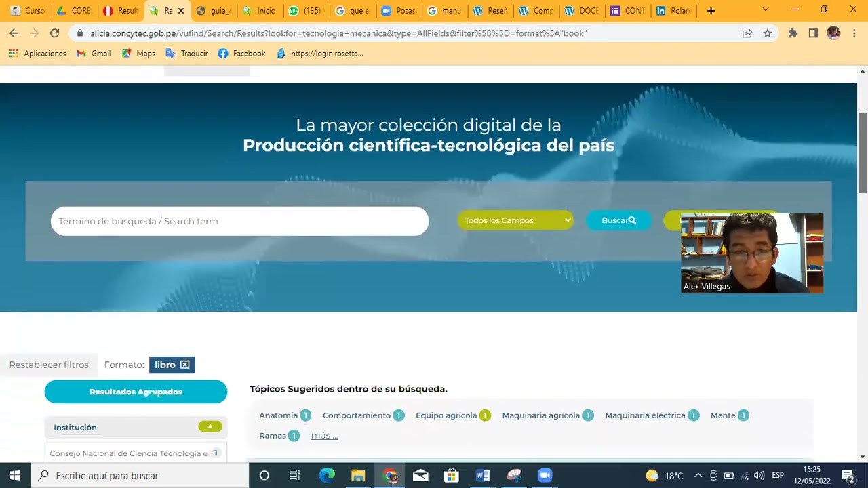This screenshot has width=868, height=488.
Task: Switch to the WhatsApp (135) tab
Action: tap(306, 11)
